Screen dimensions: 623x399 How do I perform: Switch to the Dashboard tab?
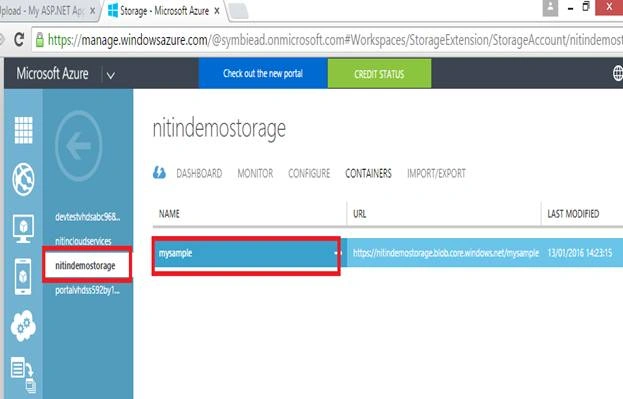[199, 173]
